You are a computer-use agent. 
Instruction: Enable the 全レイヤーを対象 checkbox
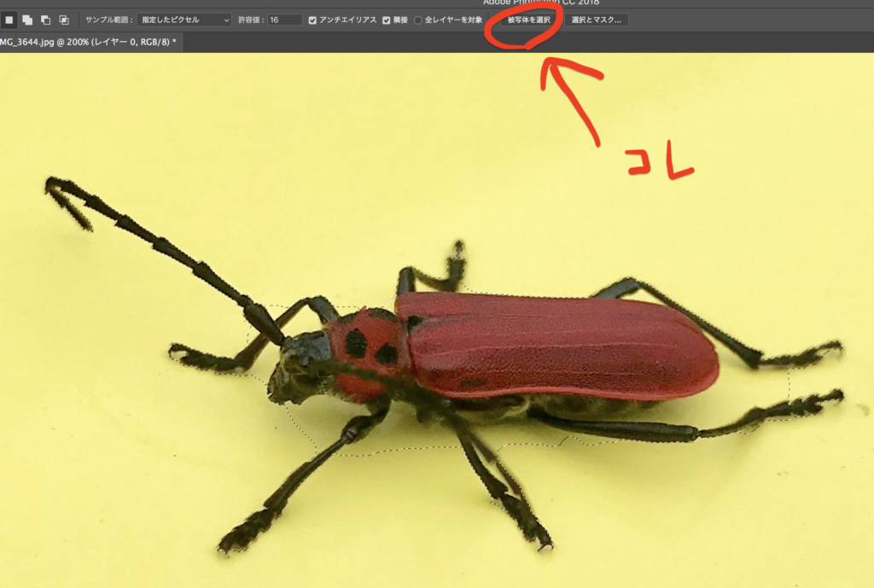click(418, 20)
